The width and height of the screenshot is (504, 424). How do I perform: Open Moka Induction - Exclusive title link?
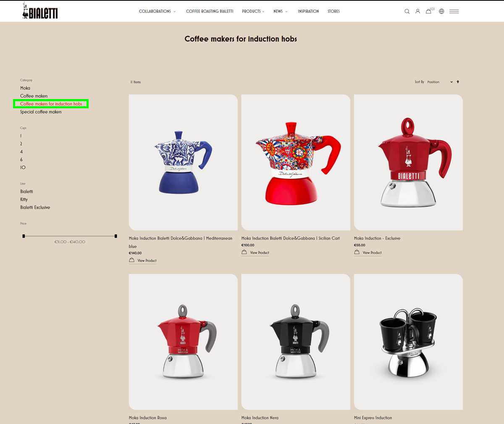[377, 238]
